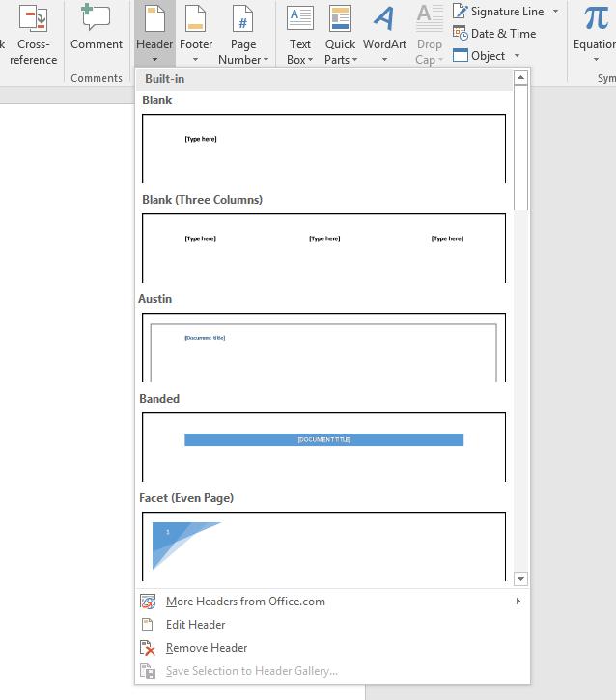The height and width of the screenshot is (700, 616).
Task: Click the More Headers from Office.com icon
Action: click(148, 602)
